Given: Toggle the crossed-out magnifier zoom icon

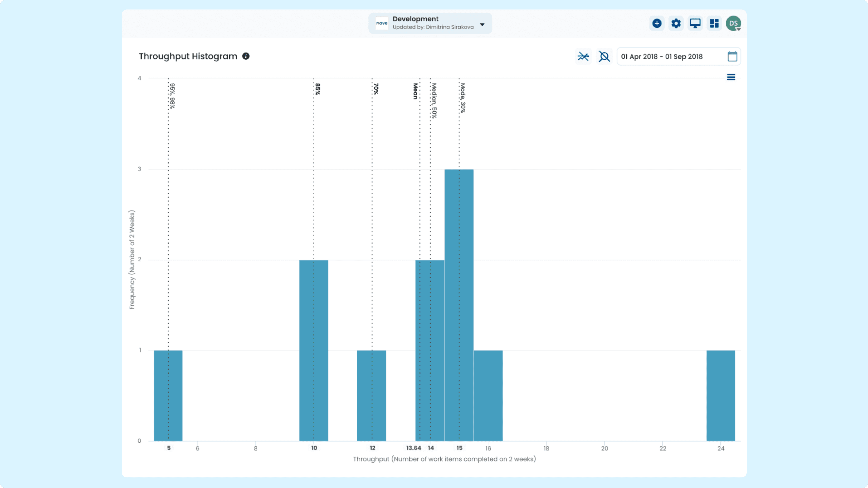Looking at the screenshot, I should click(x=604, y=56).
